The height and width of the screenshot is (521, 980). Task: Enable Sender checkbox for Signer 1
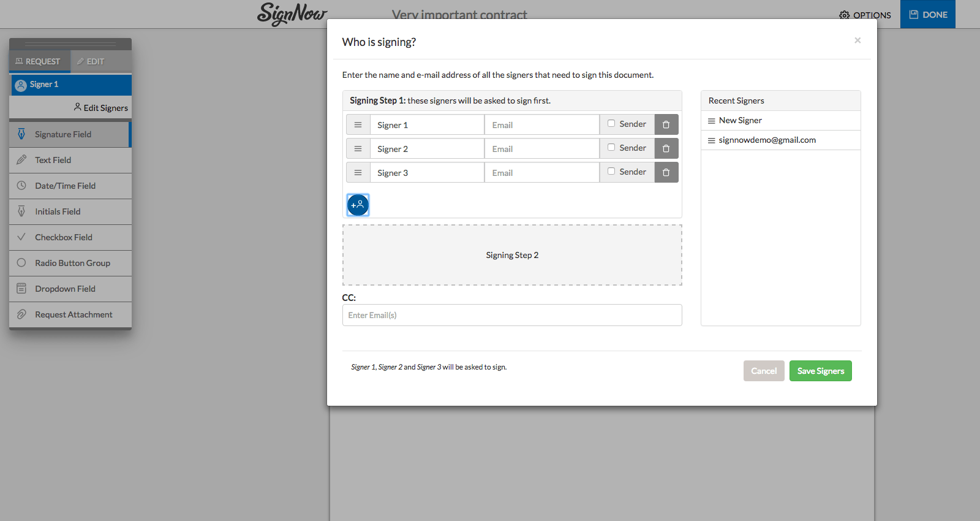click(611, 123)
